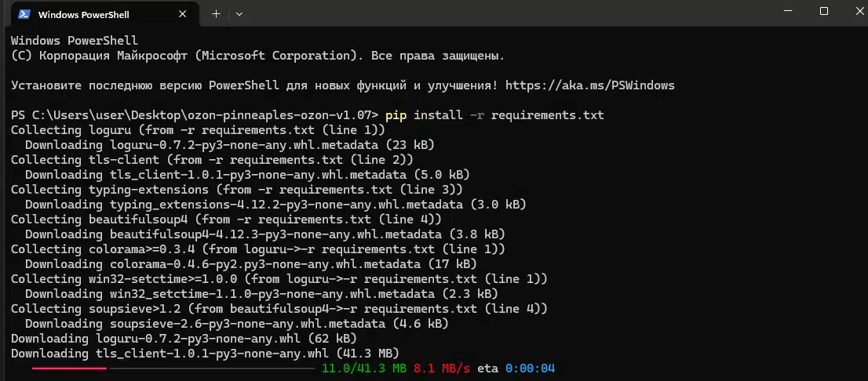
Task: Select the Windows PowerShell tab title
Action: pyautogui.click(x=84, y=15)
